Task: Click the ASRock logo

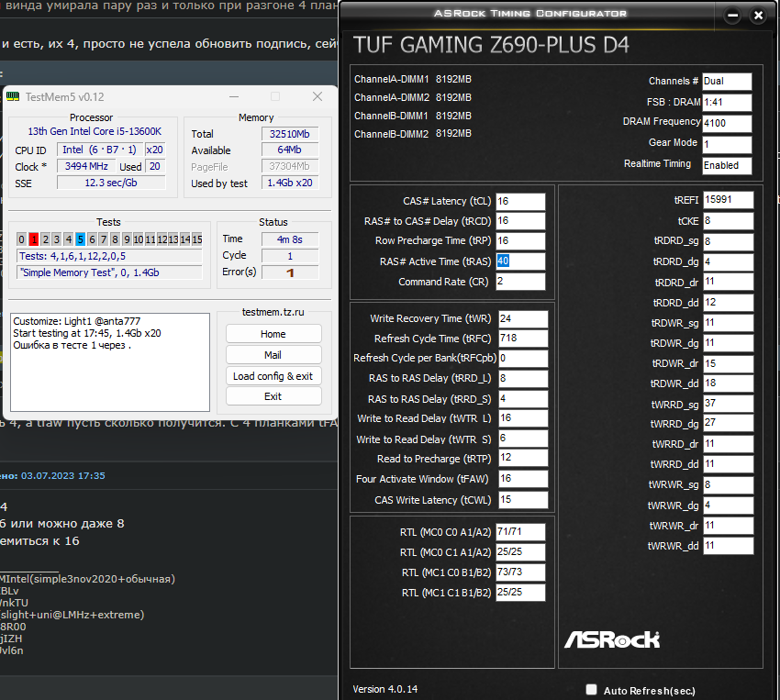Action: tap(612, 639)
